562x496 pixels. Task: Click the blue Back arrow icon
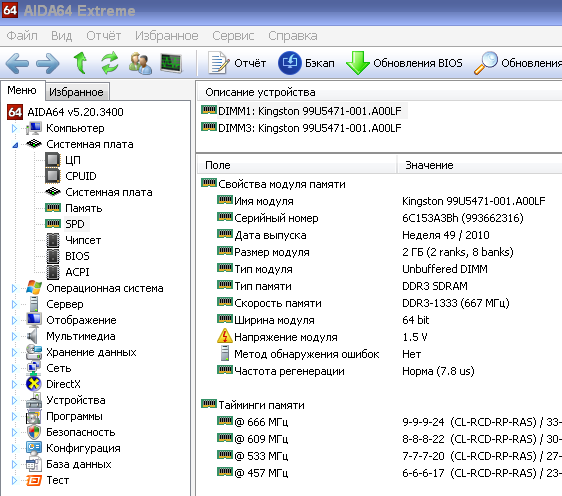coord(17,63)
